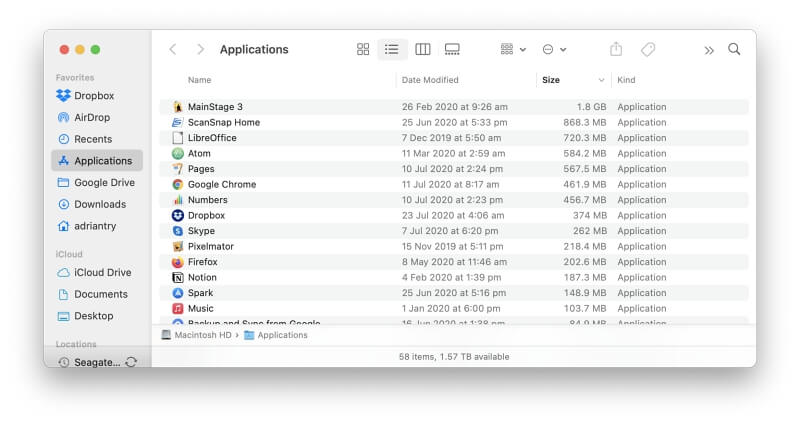Select the Dropbox app icon in list
Viewport: 800px width, 425px height.
coord(178,215)
